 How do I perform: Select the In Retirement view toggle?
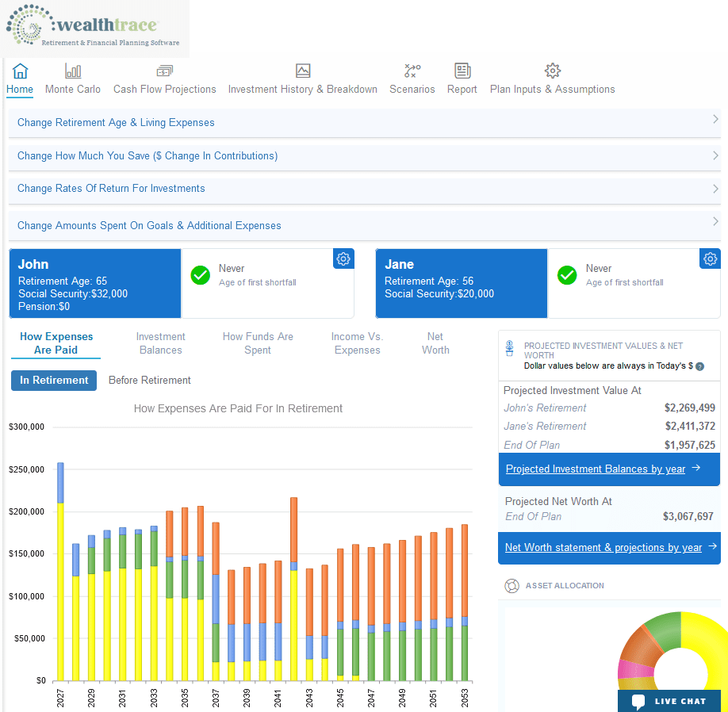[54, 381]
